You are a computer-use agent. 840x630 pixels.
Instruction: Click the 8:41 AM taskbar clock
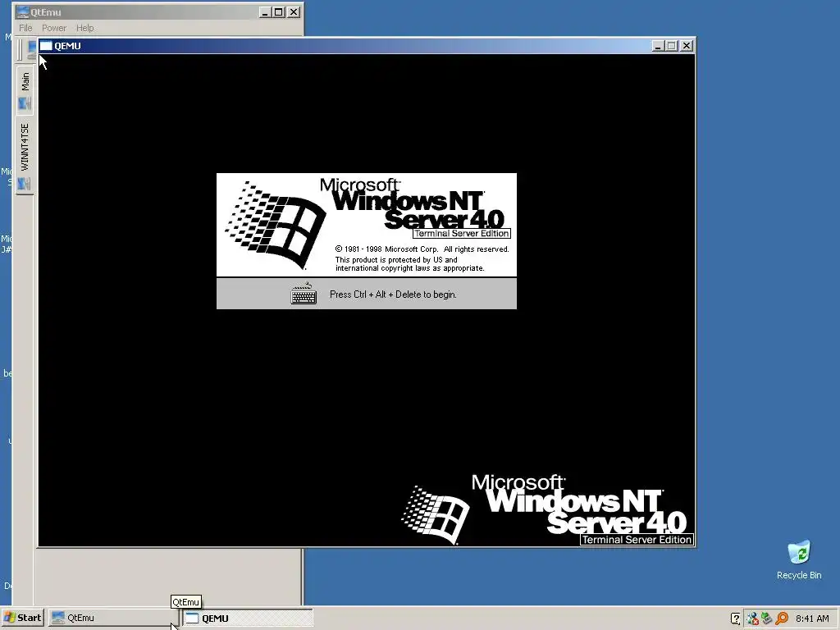click(x=812, y=619)
